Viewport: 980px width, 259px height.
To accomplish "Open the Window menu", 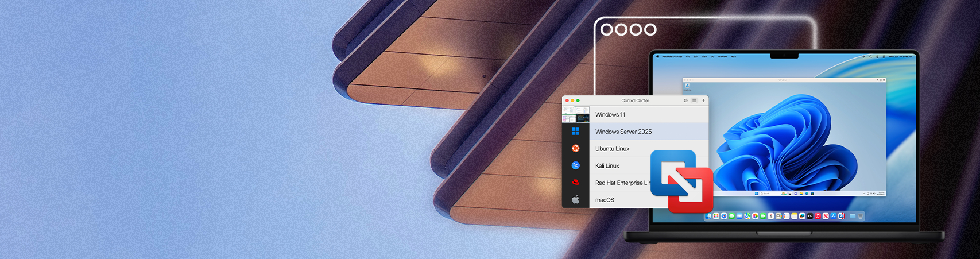I will (723, 57).
